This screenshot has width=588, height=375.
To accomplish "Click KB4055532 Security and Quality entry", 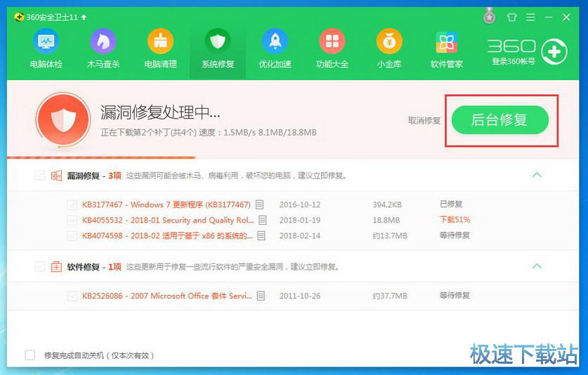I will (x=168, y=220).
